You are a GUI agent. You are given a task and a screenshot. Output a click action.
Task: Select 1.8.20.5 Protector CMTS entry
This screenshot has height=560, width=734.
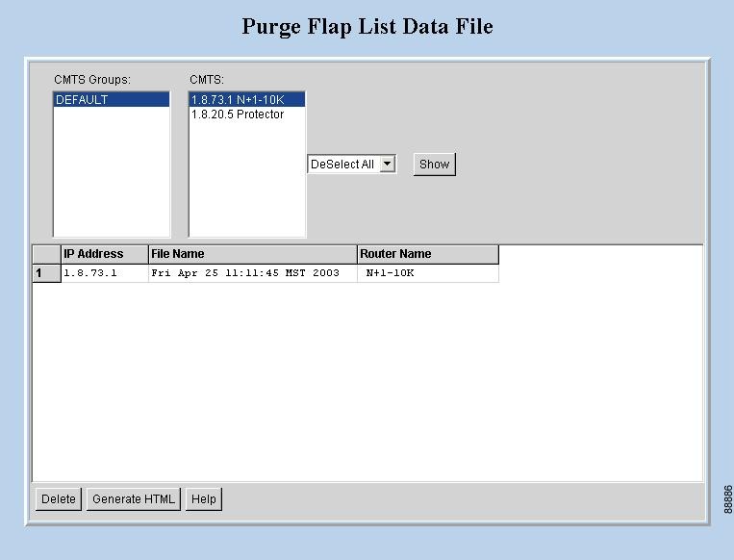246,115
